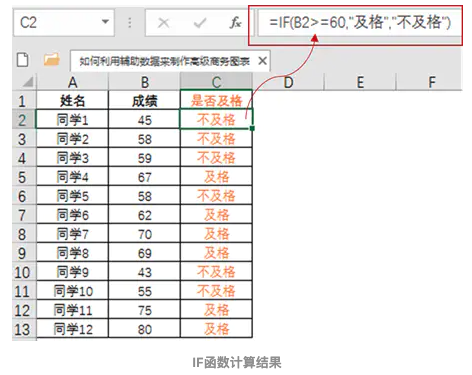Click the score cell 45
This screenshot has width=472, height=375.
coord(144,119)
